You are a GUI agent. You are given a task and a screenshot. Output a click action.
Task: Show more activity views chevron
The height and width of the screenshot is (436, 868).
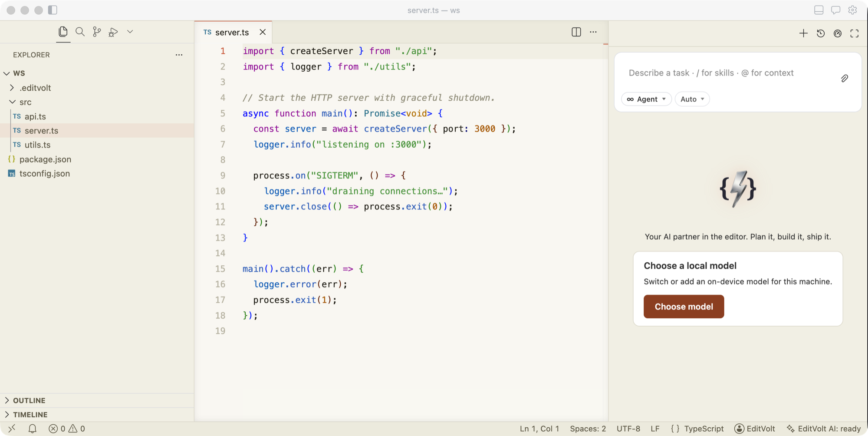pos(130,32)
